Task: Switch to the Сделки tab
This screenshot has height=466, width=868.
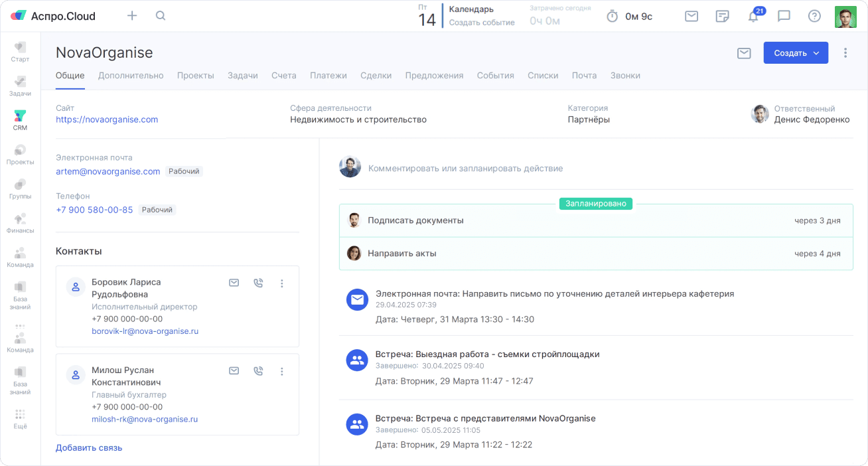Action: [x=376, y=75]
